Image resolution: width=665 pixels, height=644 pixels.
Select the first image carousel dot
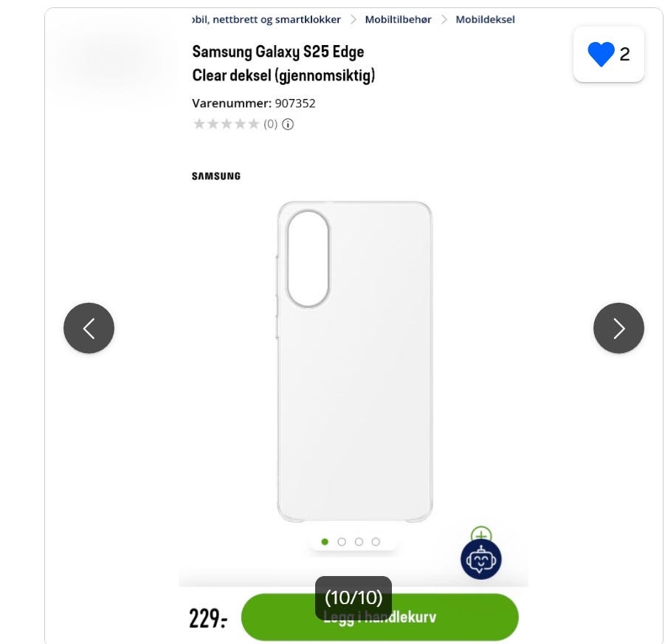click(x=325, y=542)
